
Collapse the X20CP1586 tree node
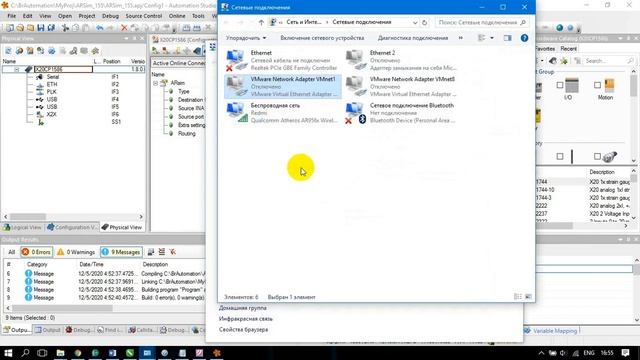coord(17,69)
